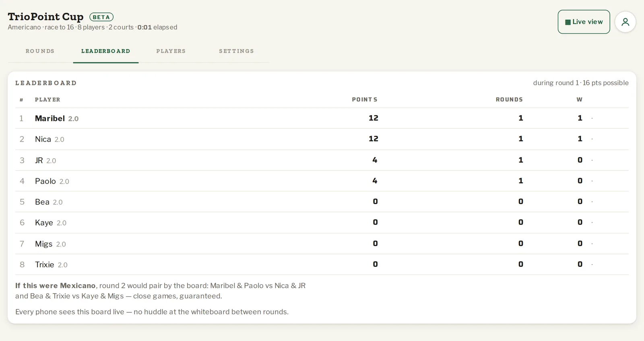The height and width of the screenshot is (341, 644).
Task: Select the Leaderboard tab
Action: (106, 51)
